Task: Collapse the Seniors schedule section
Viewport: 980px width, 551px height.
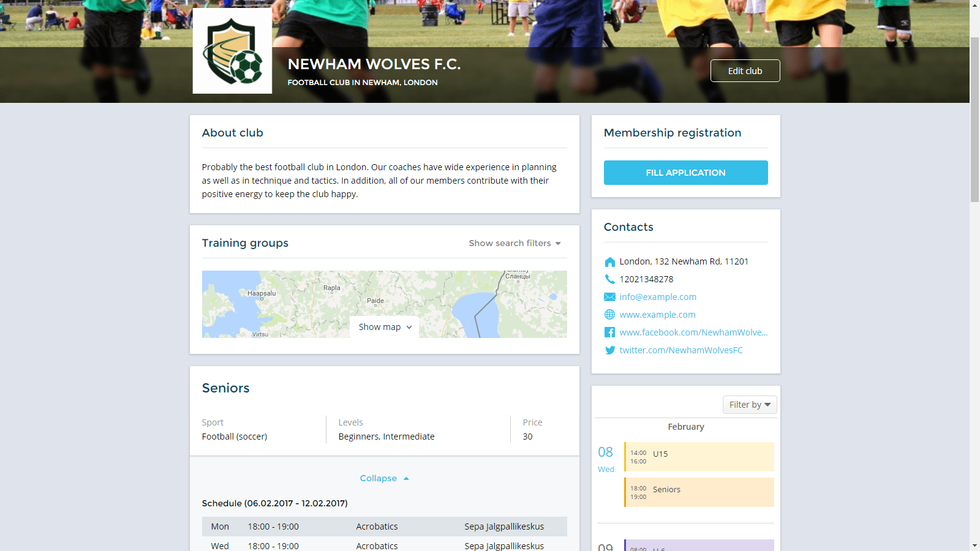Action: pos(384,478)
